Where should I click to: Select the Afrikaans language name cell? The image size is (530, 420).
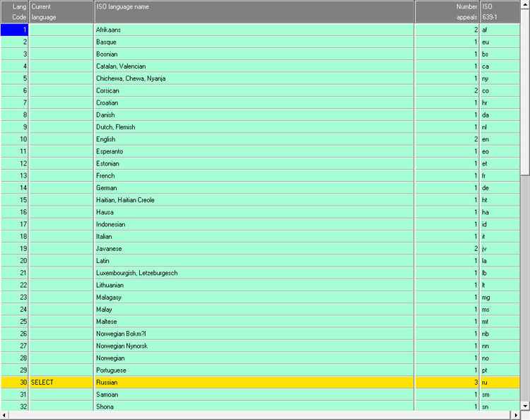(x=254, y=30)
